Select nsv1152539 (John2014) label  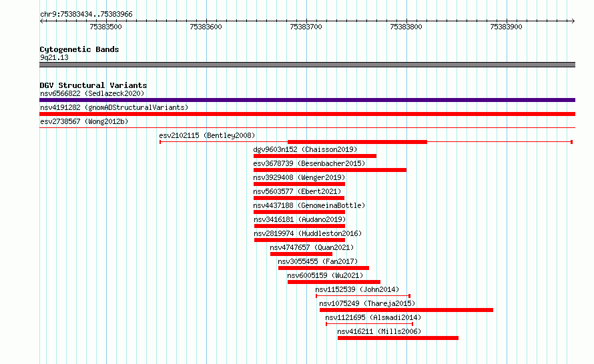357,289
